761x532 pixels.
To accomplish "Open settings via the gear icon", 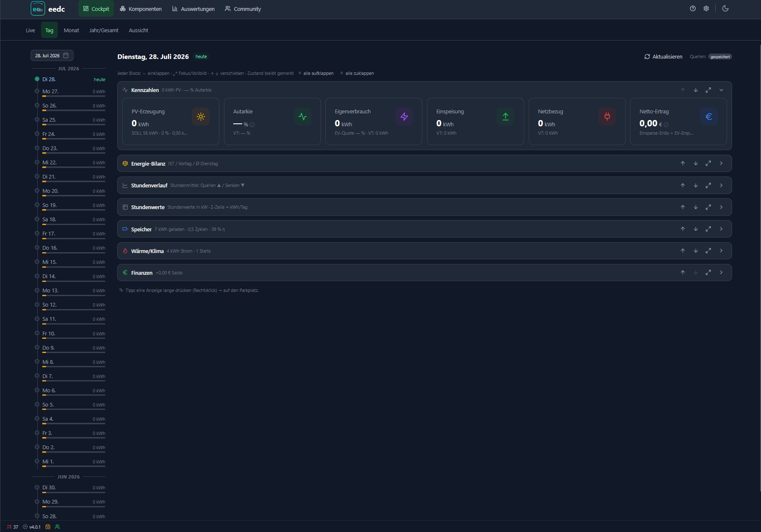I will [706, 8].
